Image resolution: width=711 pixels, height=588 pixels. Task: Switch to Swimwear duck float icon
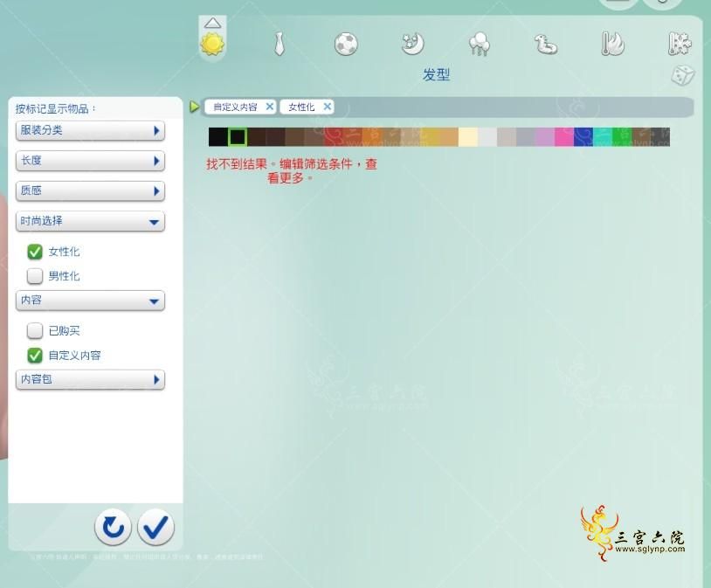point(546,45)
